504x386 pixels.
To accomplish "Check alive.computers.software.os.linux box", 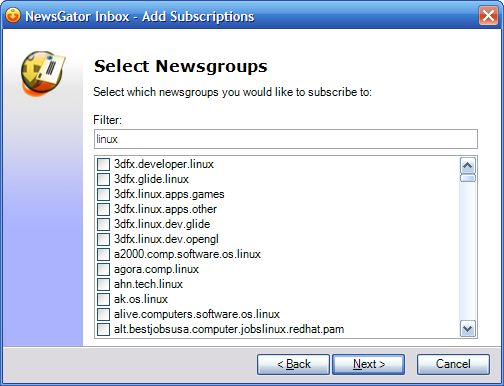I will pos(103,314).
